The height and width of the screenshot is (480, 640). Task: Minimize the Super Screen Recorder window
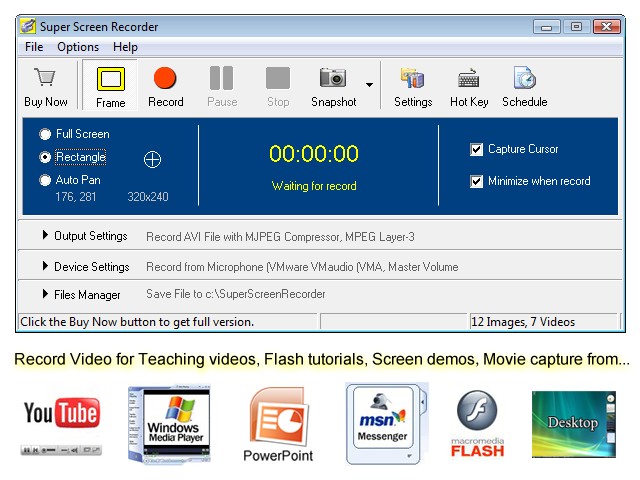pos(547,27)
